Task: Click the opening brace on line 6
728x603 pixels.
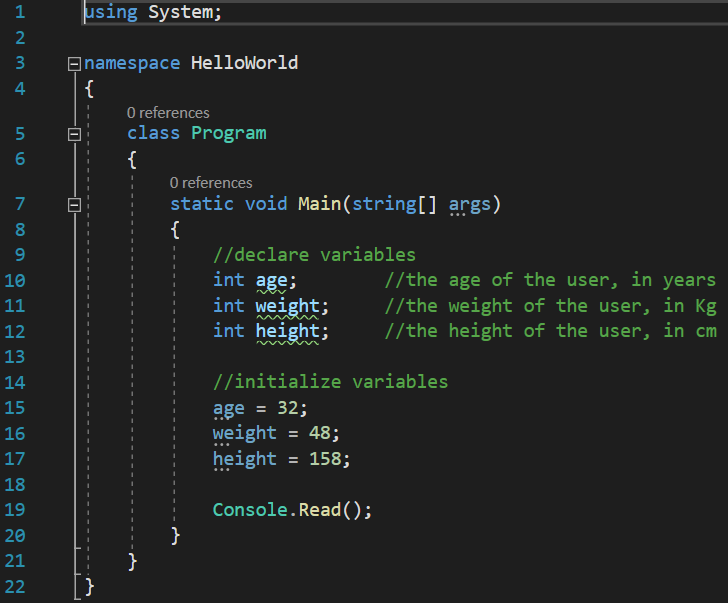Action: pos(132,159)
